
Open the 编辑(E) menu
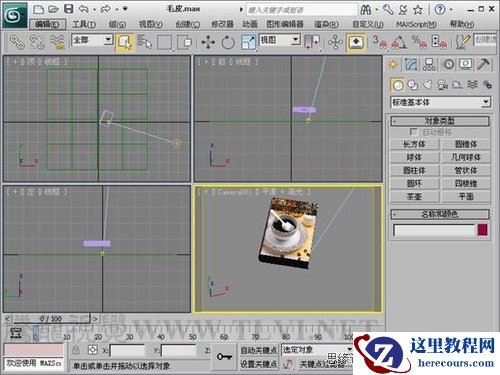click(47, 24)
